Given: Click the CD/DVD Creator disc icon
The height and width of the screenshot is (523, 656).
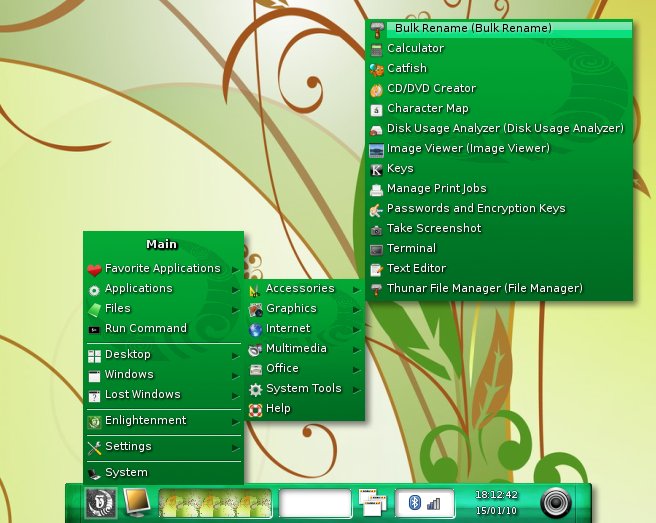Looking at the screenshot, I should [x=377, y=90].
